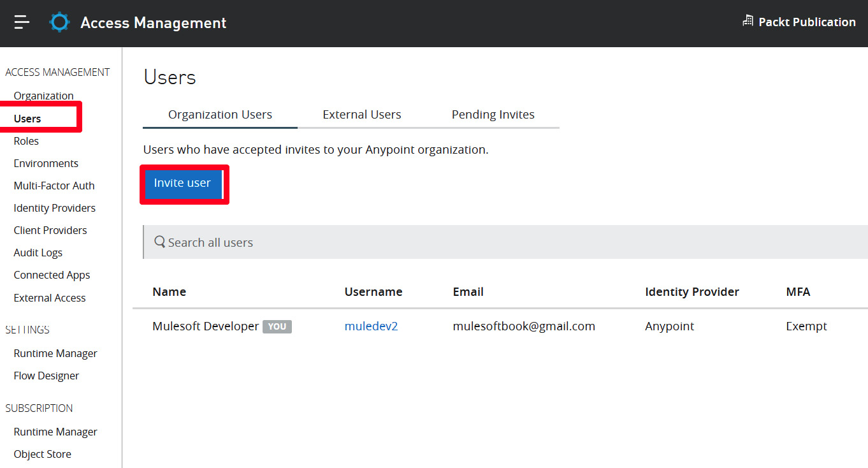
Task: Open Flow Designer settings
Action: click(x=46, y=375)
